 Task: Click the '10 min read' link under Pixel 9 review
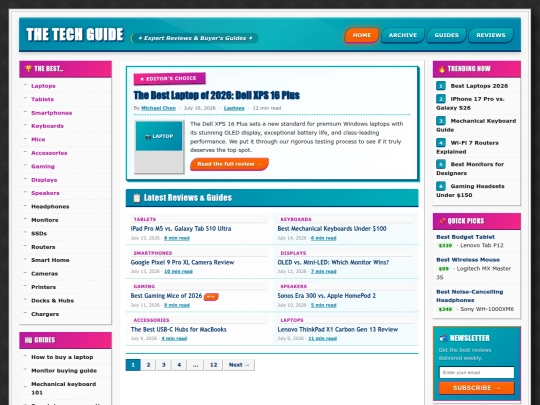point(178,271)
